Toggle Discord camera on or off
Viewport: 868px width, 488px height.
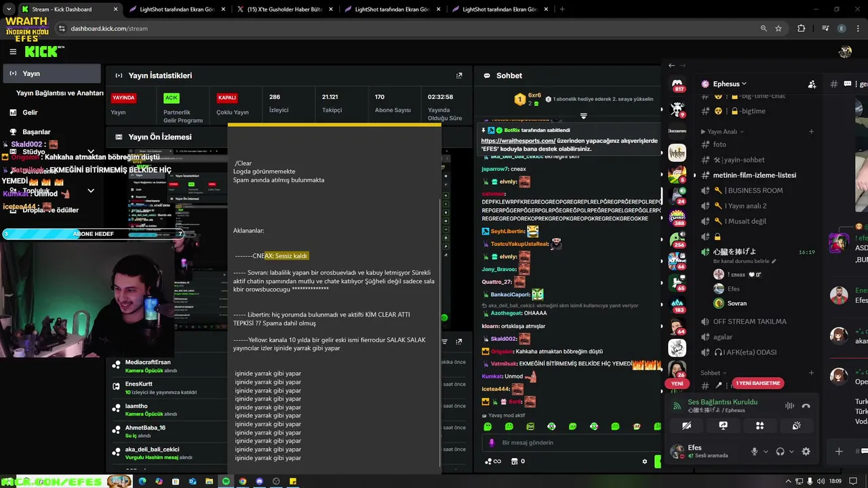(x=686, y=426)
